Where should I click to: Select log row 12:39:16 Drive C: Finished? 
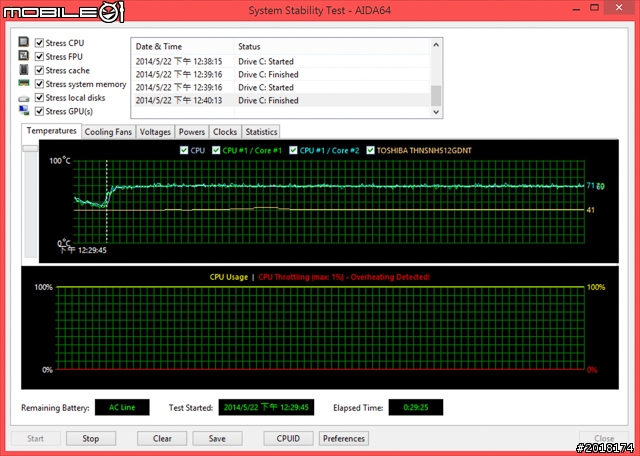click(281, 75)
